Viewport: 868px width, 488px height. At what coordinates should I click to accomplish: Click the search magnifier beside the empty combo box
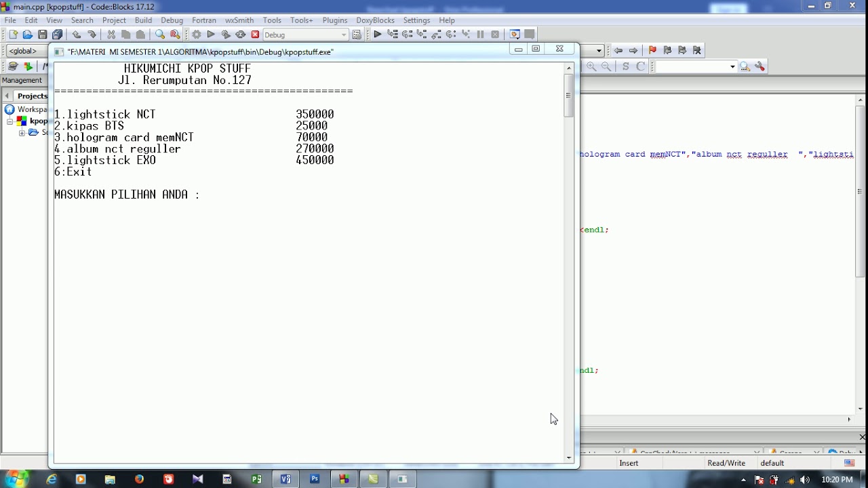pyautogui.click(x=745, y=66)
